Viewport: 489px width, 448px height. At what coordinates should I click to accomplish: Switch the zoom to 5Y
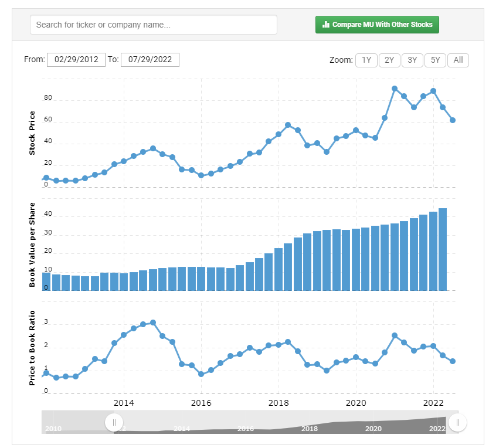[x=436, y=60]
